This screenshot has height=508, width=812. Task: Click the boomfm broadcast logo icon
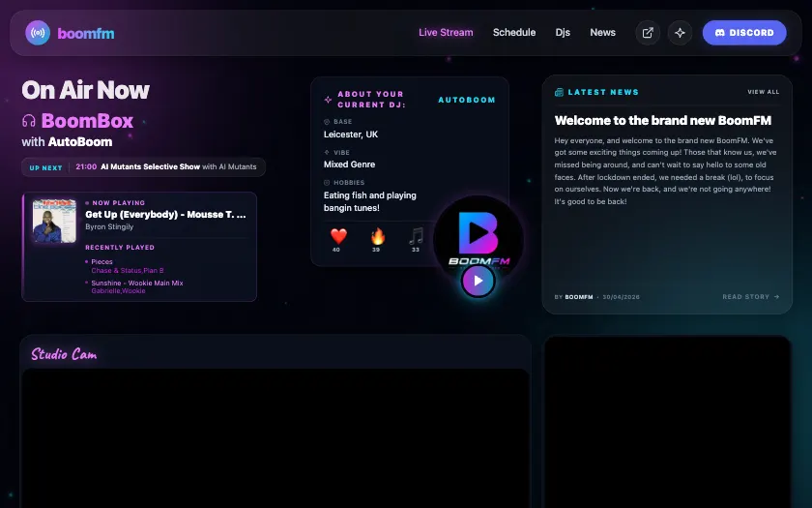(38, 33)
